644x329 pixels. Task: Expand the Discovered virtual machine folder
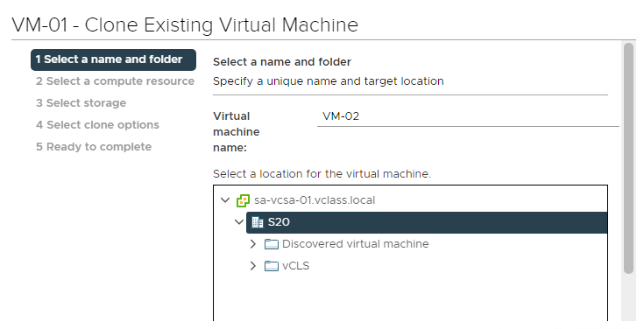point(253,244)
